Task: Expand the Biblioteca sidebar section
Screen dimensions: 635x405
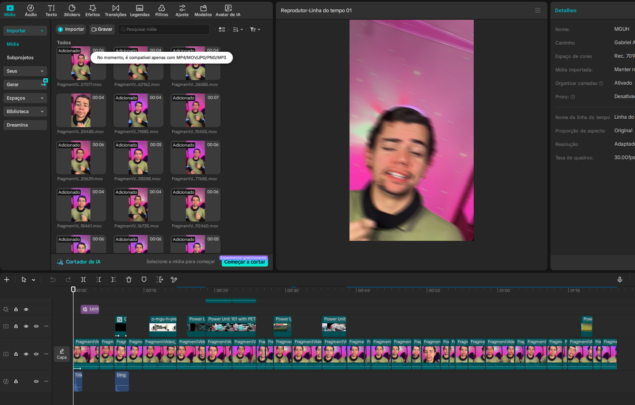Action: [x=25, y=111]
